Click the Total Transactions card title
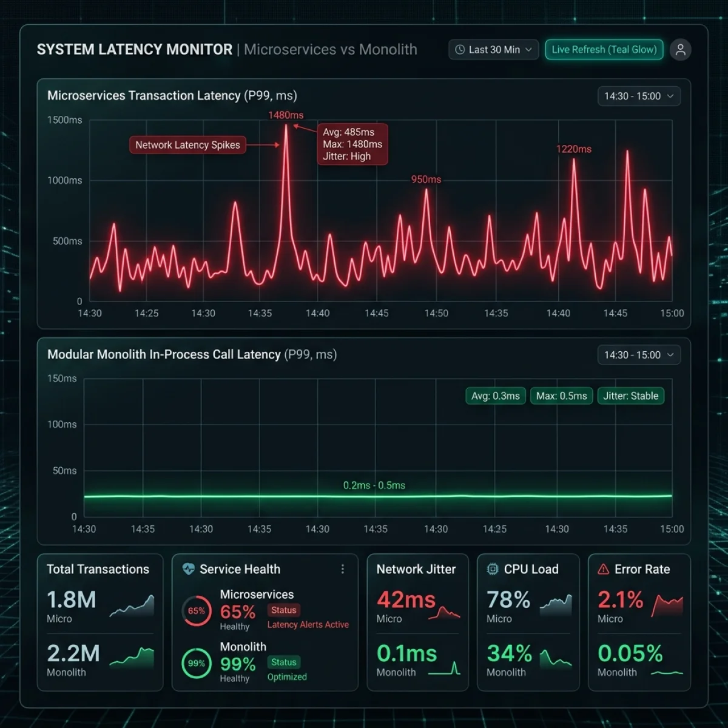Viewport: 728px width, 728px height. 98,569
